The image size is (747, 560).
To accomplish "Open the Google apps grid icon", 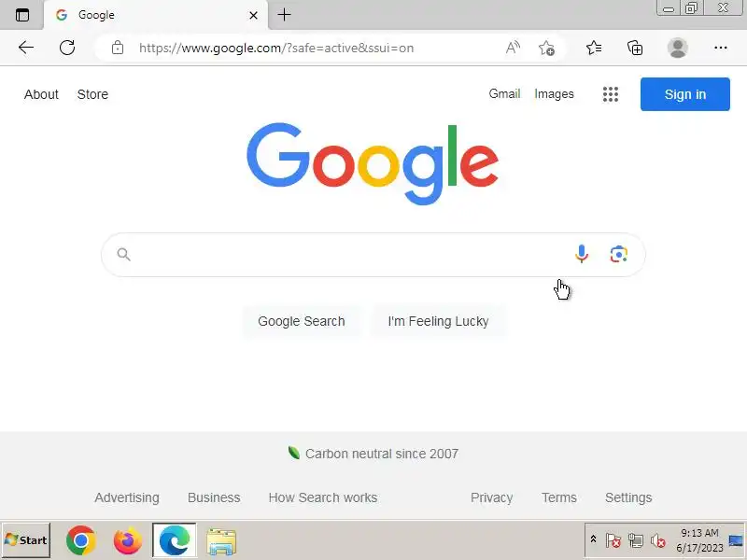I will click(x=611, y=94).
